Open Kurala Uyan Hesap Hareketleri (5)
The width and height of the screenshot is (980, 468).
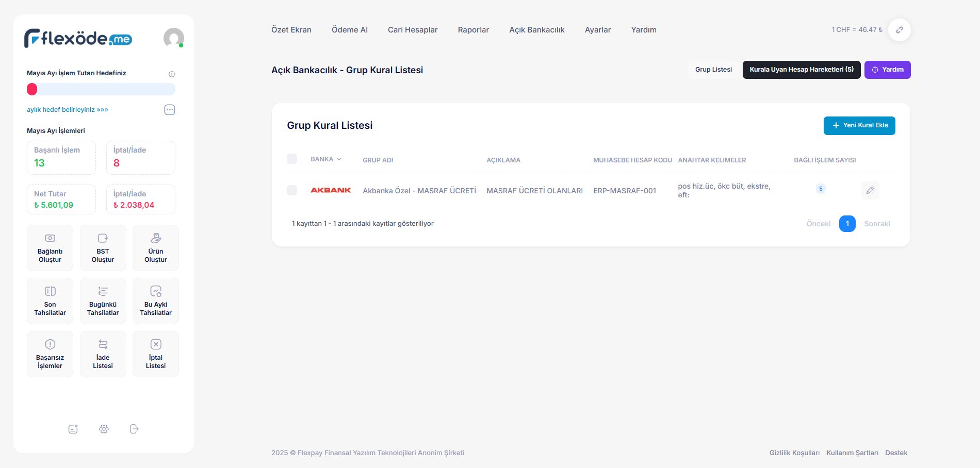pyautogui.click(x=802, y=70)
